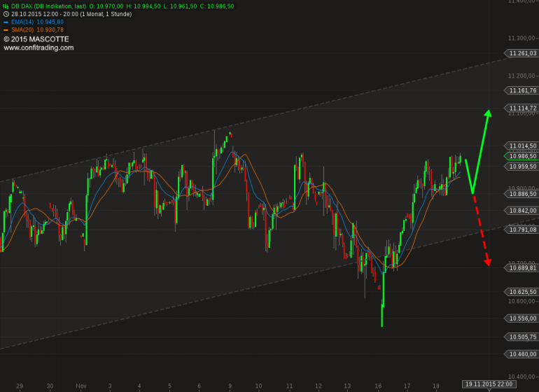Viewport: 539px width, 392px height.
Task: Click the green current price tag 10.986,50
Action: [x=520, y=156]
